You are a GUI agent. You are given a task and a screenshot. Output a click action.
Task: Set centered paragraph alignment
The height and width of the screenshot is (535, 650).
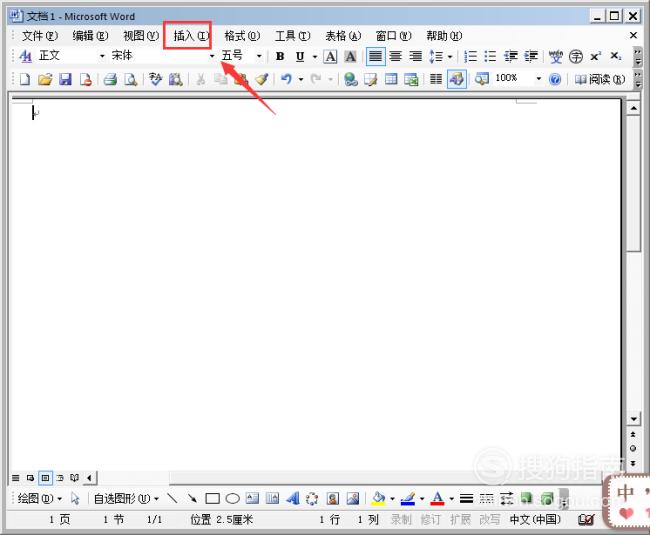tap(395, 56)
